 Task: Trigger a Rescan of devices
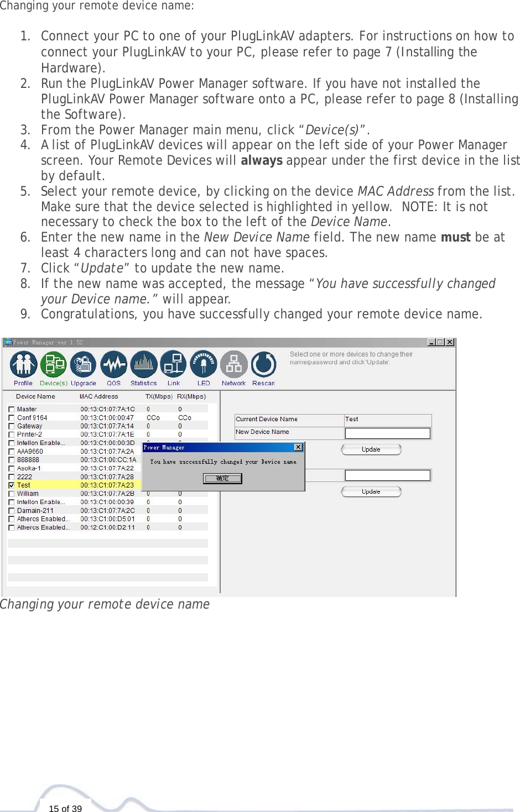pyautogui.click(x=263, y=364)
